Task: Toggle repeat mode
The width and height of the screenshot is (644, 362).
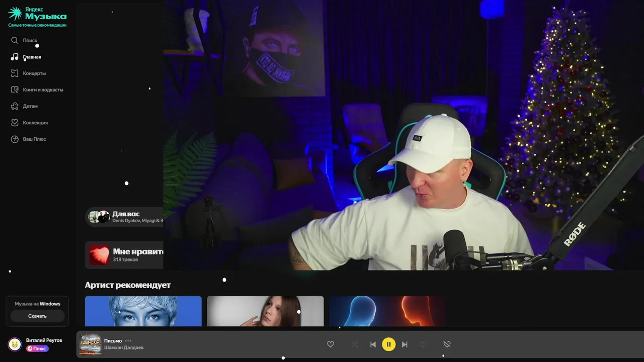Action: 423,344
